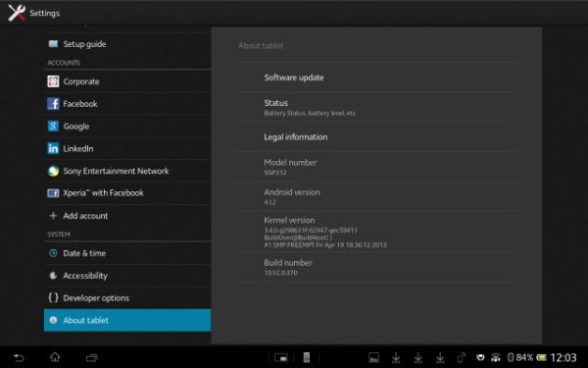
Task: Tap the Recent apps button
Action: (x=91, y=357)
